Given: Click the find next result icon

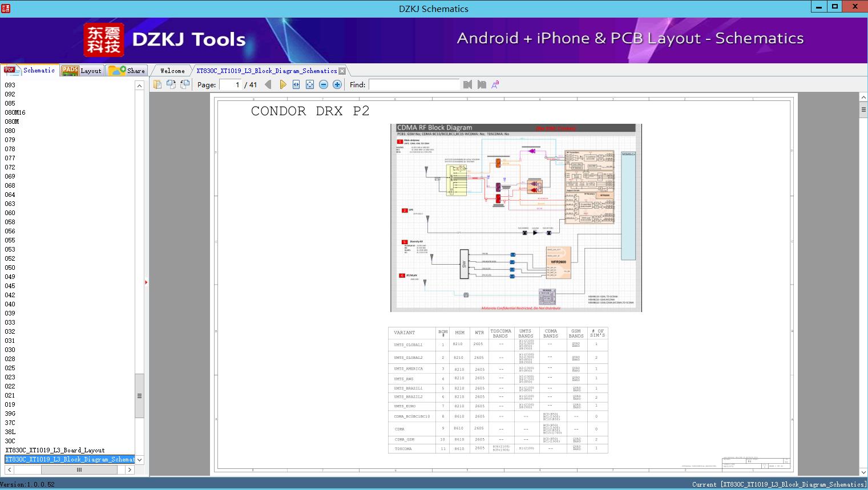Looking at the screenshot, I should [x=482, y=84].
